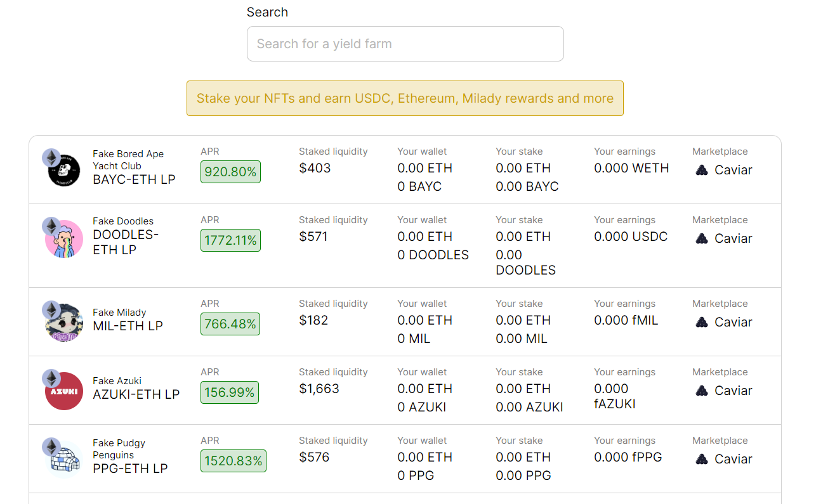Click the 0.000 fPPG earnings value
Viewport: 816px width, 504px height.
[628, 457]
